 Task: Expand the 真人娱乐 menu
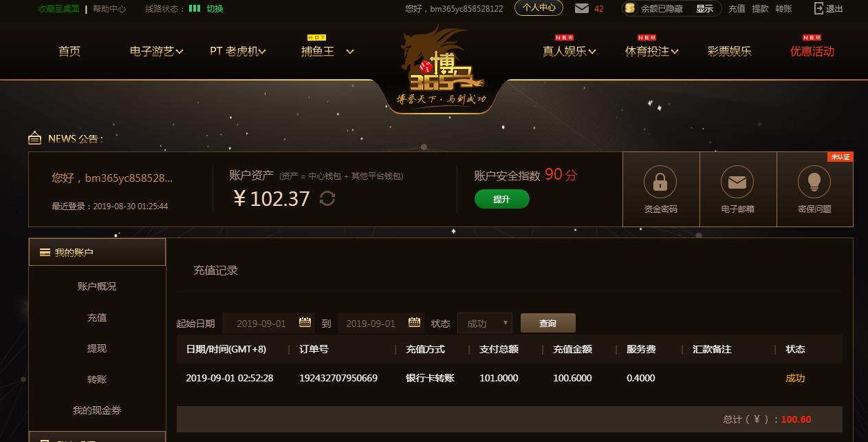point(569,51)
